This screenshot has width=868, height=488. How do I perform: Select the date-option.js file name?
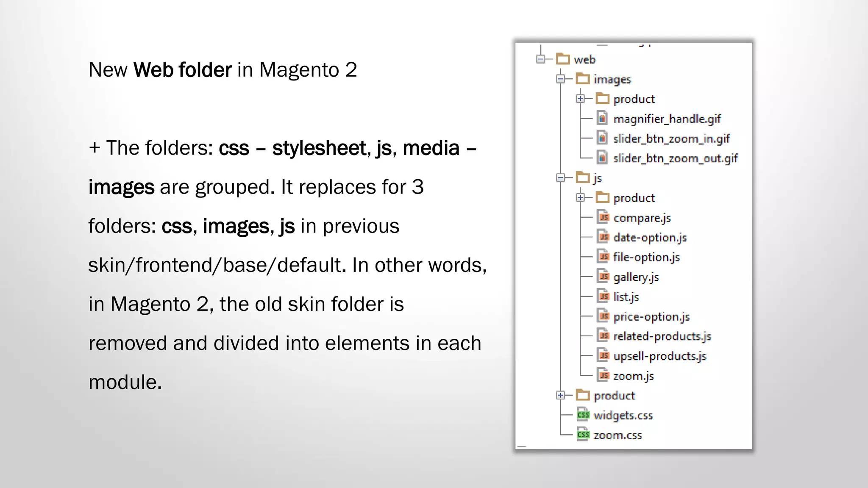click(650, 238)
